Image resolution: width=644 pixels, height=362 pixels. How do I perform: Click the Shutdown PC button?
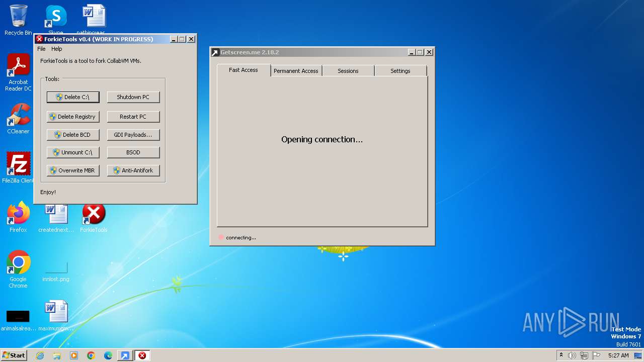(133, 97)
